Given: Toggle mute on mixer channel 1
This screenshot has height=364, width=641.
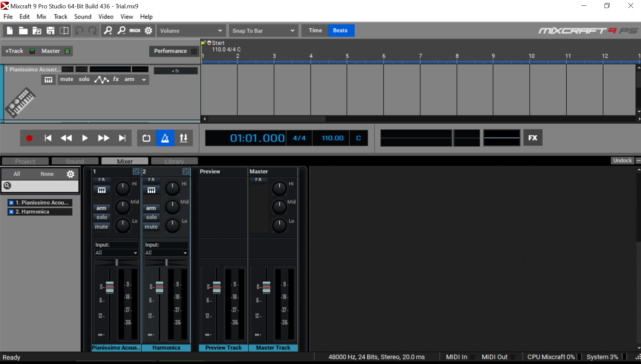Looking at the screenshot, I should (x=101, y=227).
